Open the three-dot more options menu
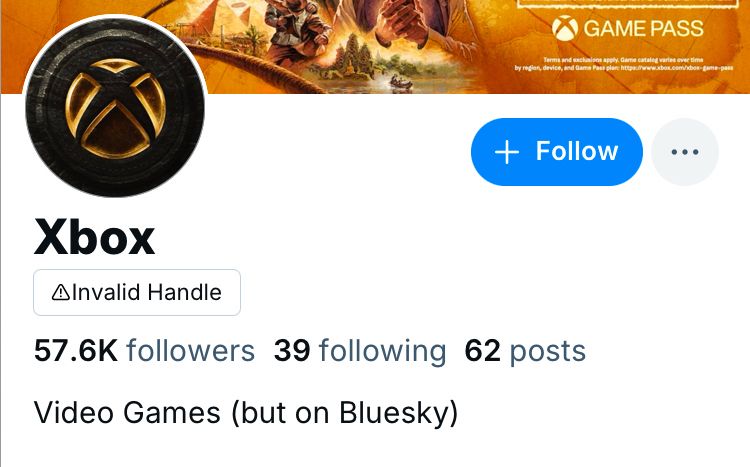 tap(685, 152)
